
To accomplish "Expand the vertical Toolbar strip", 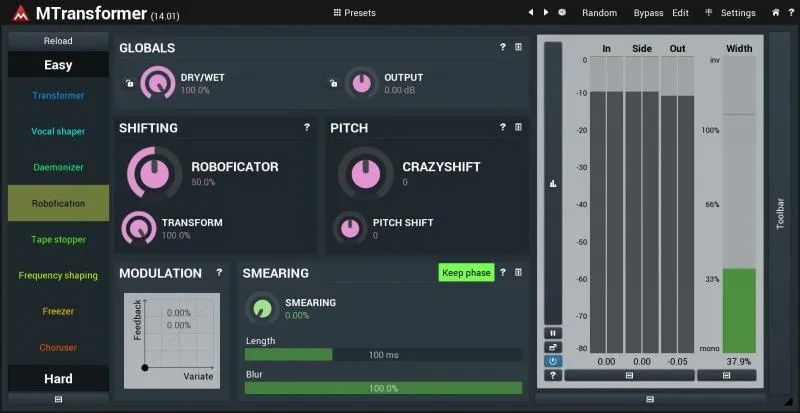I will (780, 213).
